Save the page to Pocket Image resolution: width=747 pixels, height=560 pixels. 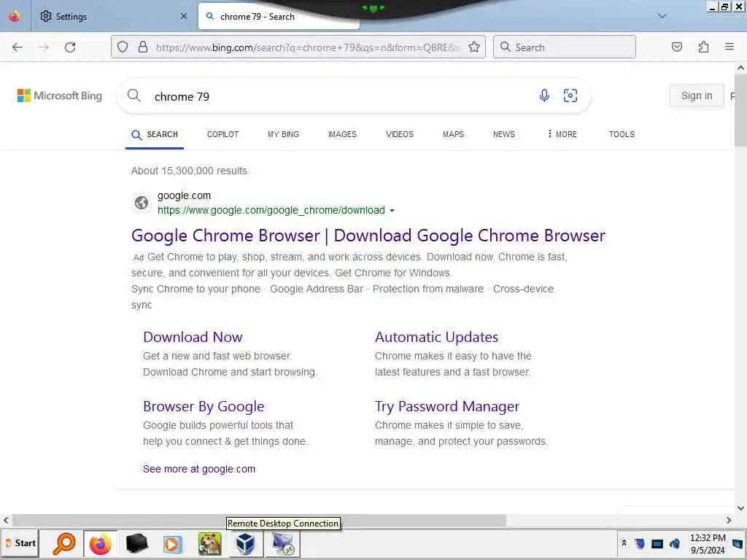676,47
